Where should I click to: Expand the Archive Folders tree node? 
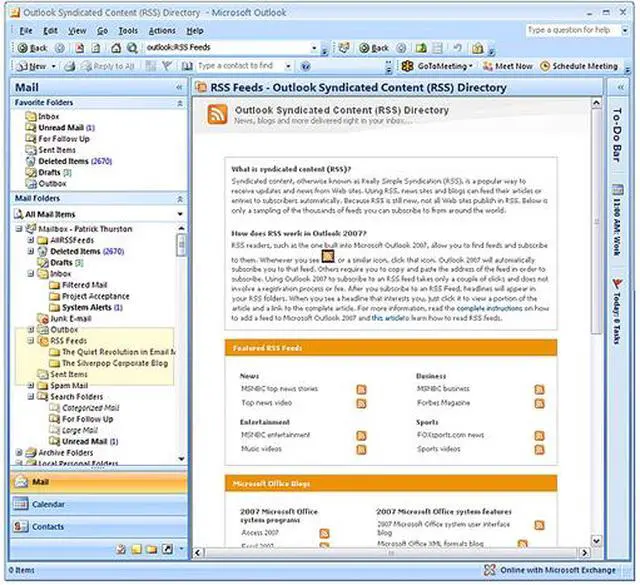point(19,452)
